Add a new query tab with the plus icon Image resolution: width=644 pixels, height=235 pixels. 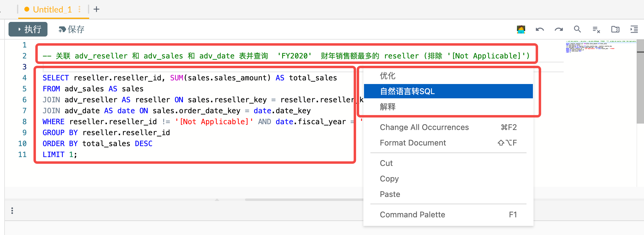96,9
